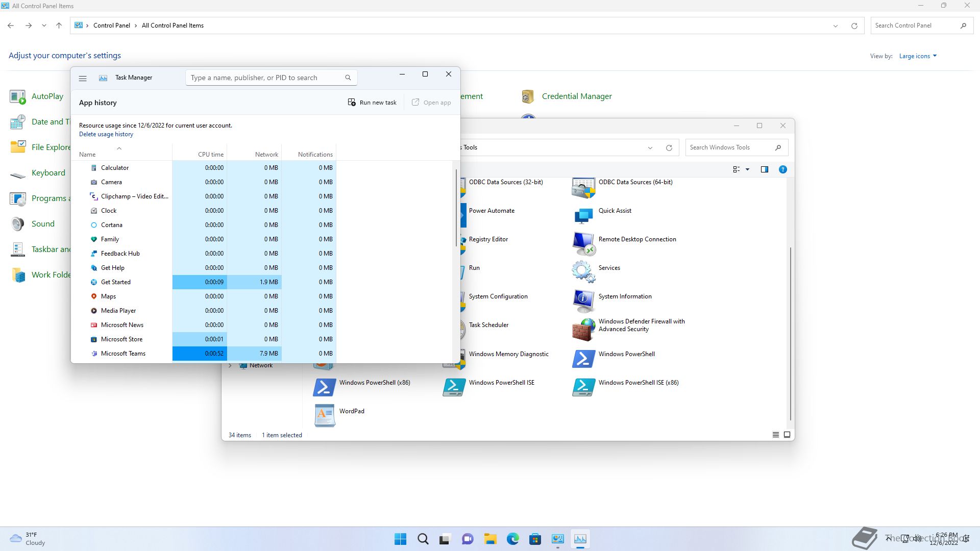The height and width of the screenshot is (551, 980).
Task: Click the Clipchamp app icon in App history
Action: pyautogui.click(x=94, y=196)
